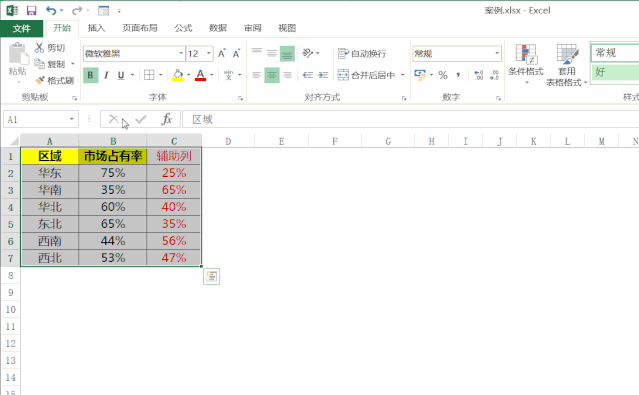Toggle left horizontal alignment

coord(256,75)
